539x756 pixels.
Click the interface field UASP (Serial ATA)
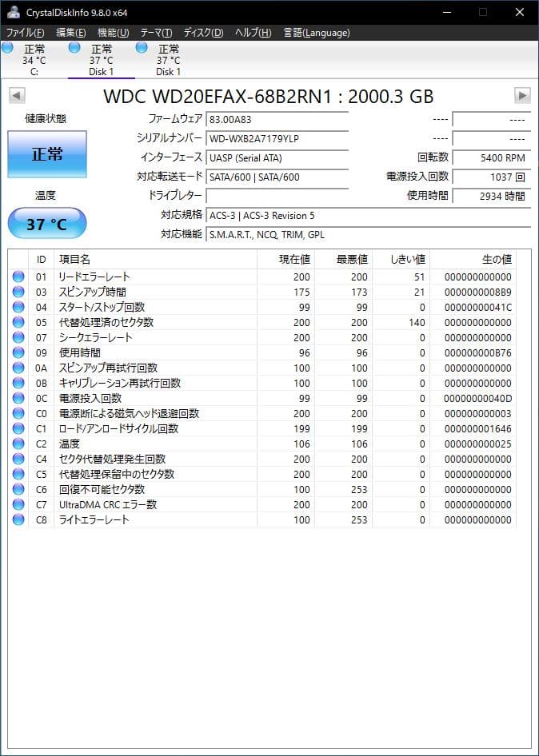(x=277, y=157)
